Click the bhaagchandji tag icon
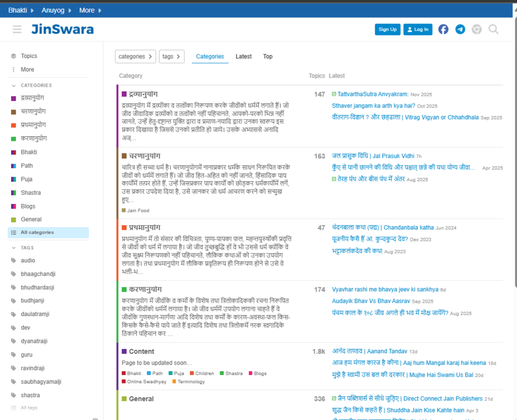This screenshot has height=420, width=517. click(x=14, y=274)
